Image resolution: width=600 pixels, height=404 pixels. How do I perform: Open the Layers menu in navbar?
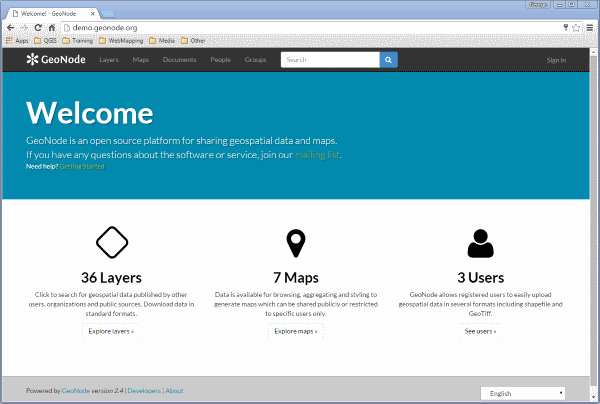[109, 60]
